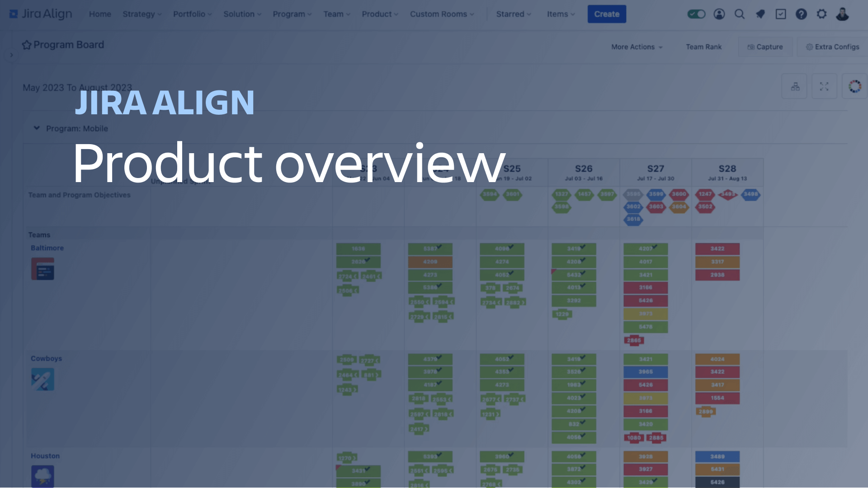Click the search icon
Image resolution: width=868 pixels, height=488 pixels.
pyautogui.click(x=739, y=14)
